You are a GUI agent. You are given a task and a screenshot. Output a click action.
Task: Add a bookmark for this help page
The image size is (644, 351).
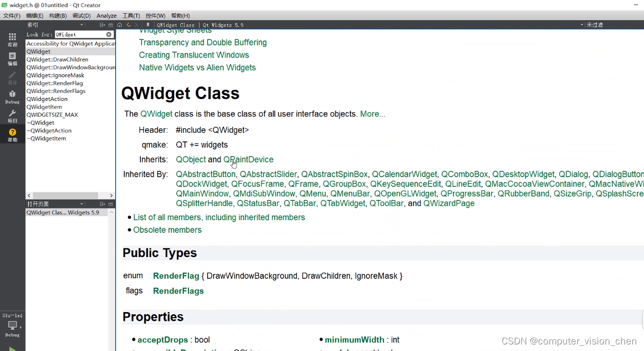pos(147,25)
